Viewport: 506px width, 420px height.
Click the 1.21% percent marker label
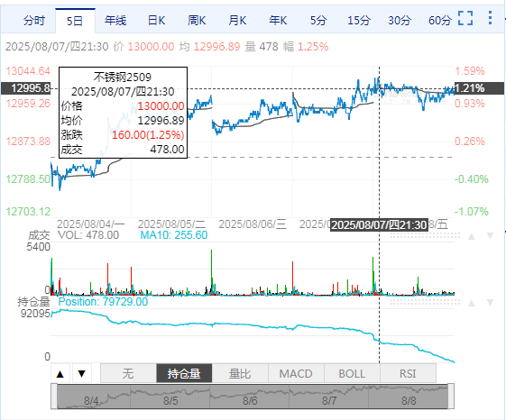(479, 88)
